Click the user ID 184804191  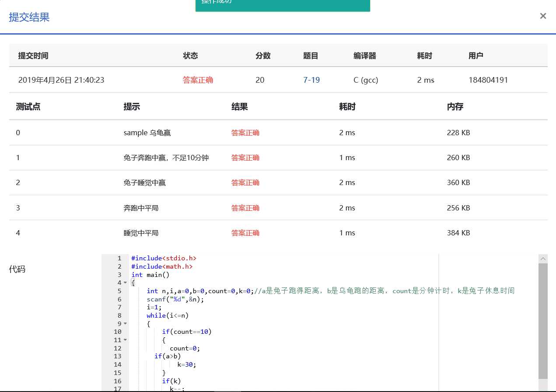[x=488, y=80]
